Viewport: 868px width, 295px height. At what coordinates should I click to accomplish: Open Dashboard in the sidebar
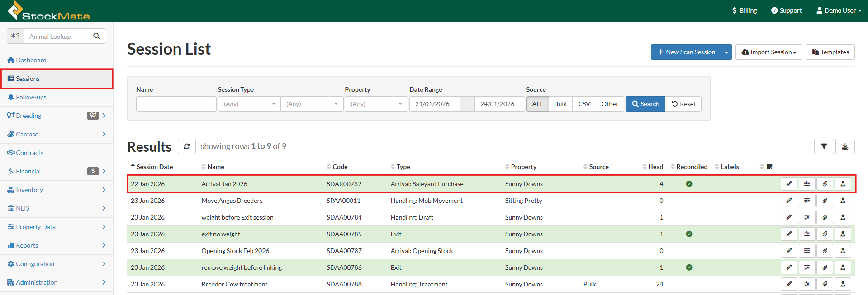[x=31, y=60]
